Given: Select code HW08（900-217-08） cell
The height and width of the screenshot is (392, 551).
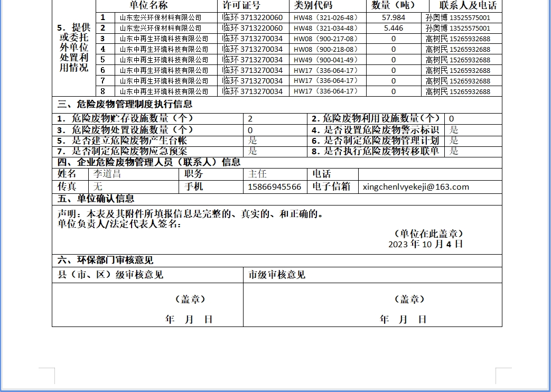Looking at the screenshot, I should pyautogui.click(x=326, y=39).
